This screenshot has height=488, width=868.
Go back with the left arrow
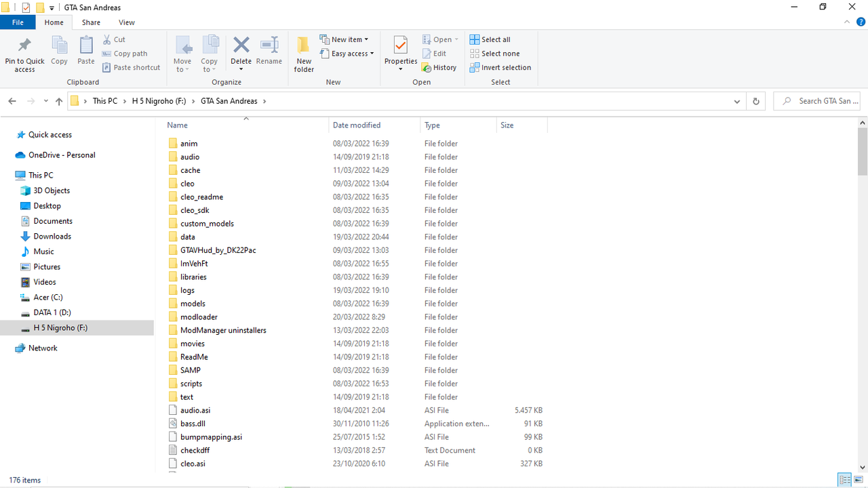coord(12,101)
